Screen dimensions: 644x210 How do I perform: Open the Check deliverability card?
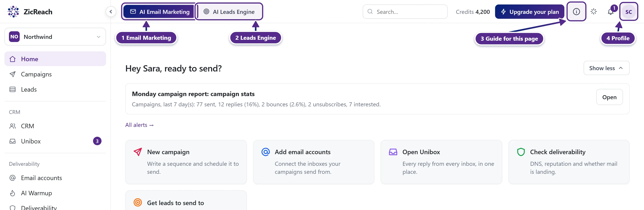click(569, 162)
